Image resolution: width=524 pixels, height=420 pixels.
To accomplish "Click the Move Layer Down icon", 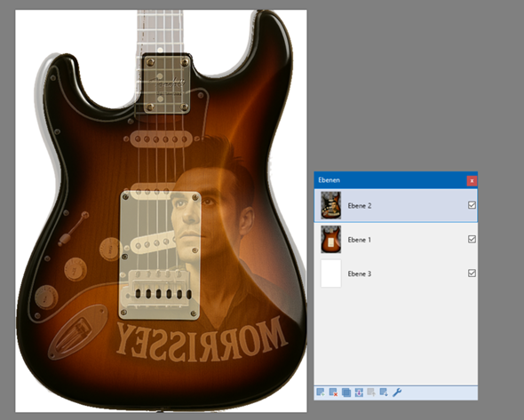I will (384, 392).
